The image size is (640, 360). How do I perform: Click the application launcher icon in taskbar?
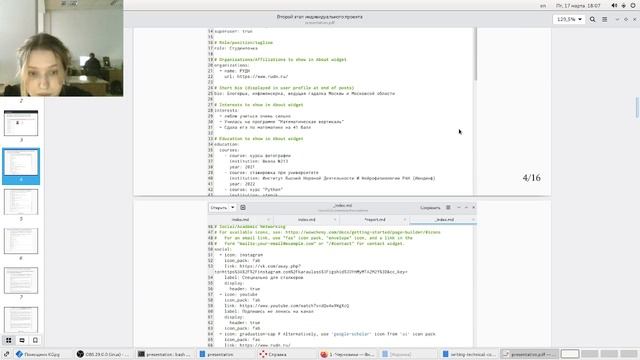6,354
